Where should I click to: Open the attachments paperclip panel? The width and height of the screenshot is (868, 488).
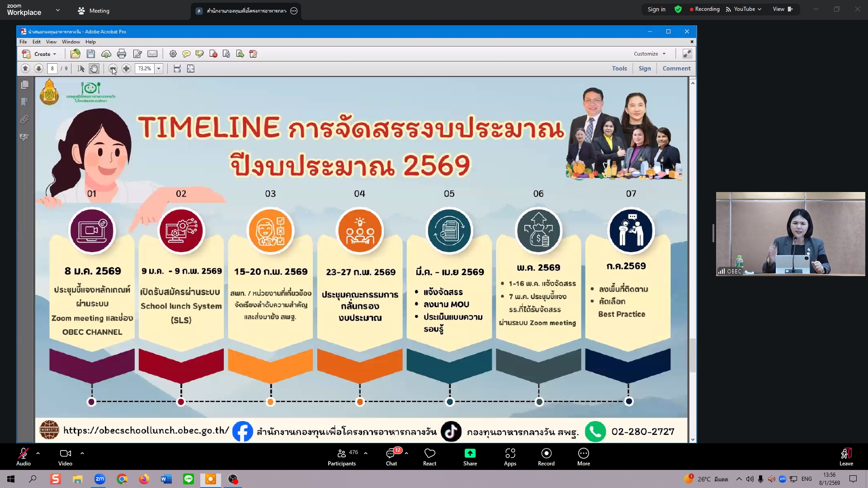coord(25,119)
